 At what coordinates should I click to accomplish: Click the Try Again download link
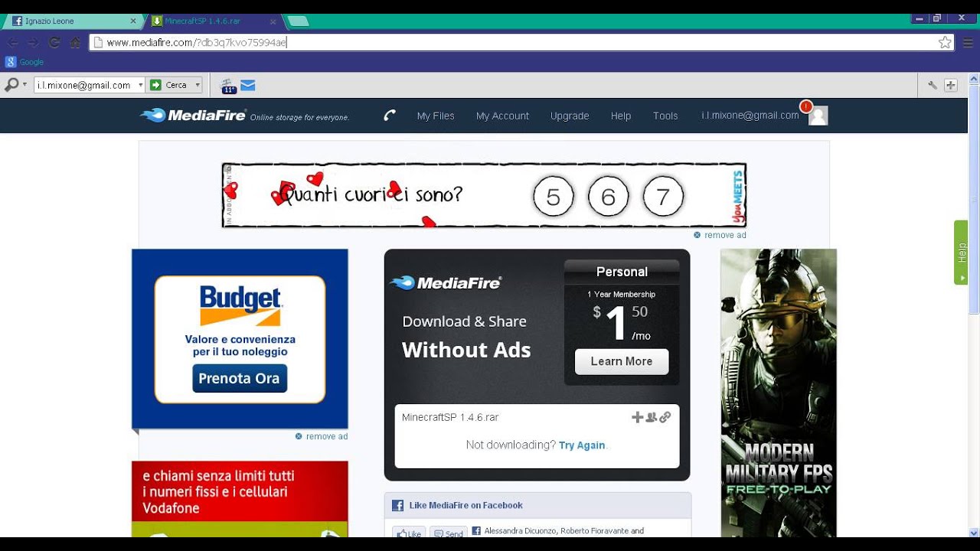pyautogui.click(x=582, y=445)
